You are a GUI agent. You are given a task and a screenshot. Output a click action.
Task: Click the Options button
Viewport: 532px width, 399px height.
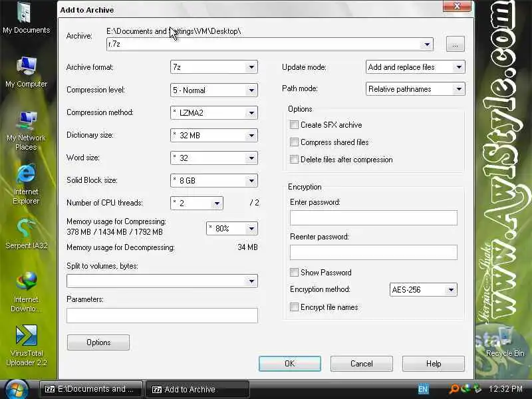tap(98, 342)
